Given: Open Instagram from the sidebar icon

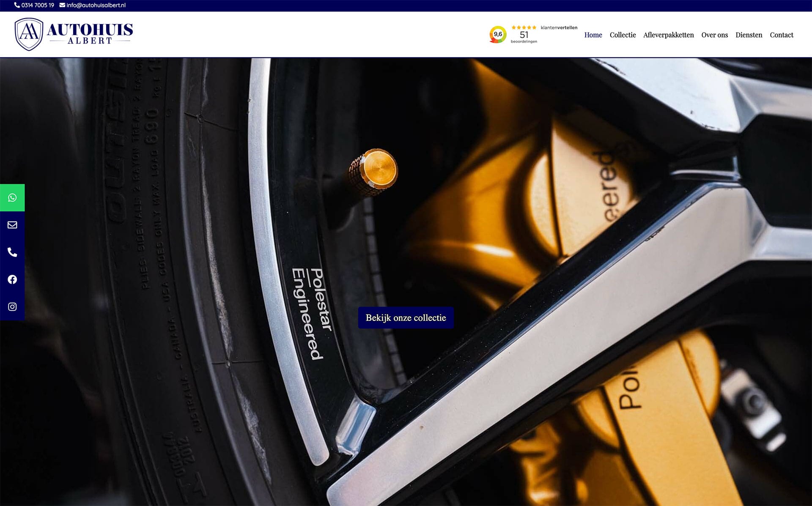Looking at the screenshot, I should 12,306.
